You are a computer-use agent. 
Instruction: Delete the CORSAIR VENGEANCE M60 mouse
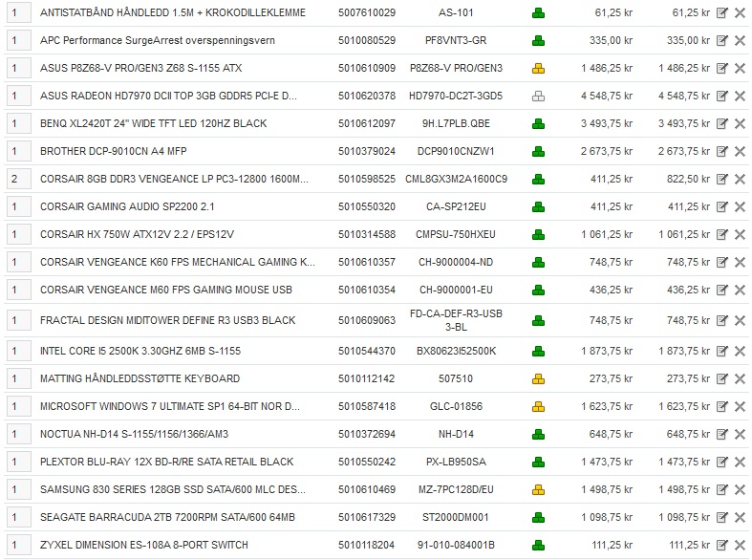coord(740,291)
